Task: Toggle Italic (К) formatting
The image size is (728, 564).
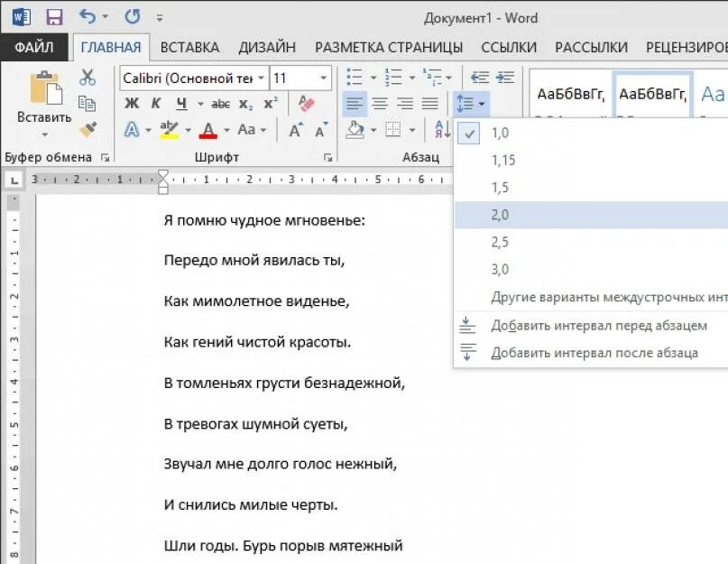Action: click(x=156, y=103)
